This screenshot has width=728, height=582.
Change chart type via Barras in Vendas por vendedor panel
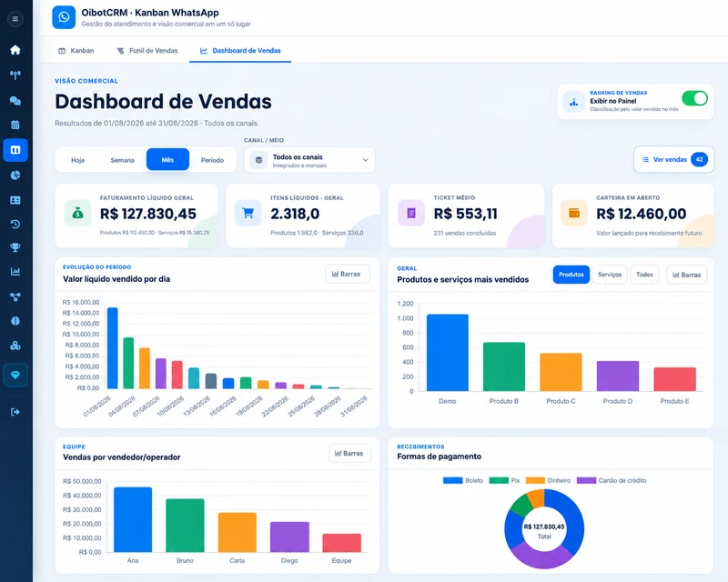(349, 454)
